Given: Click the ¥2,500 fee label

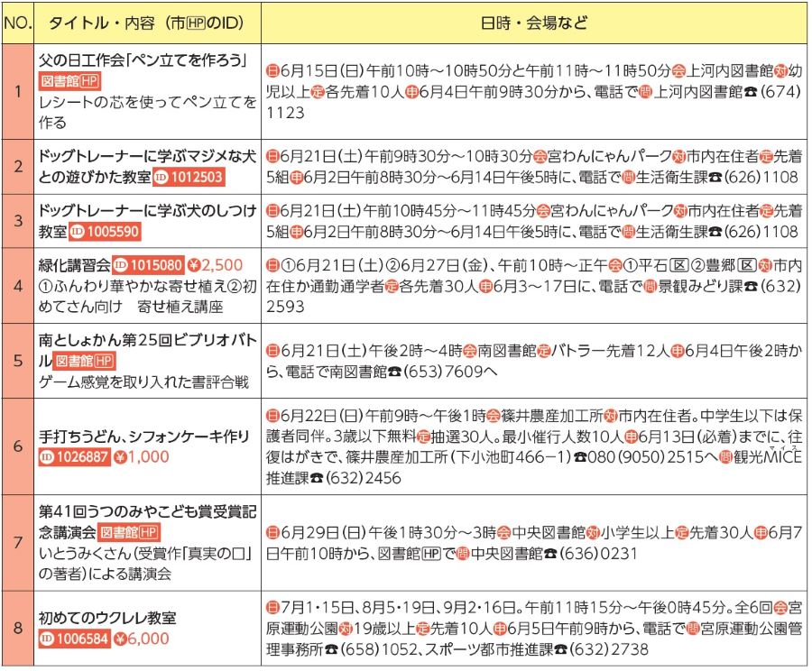Looking at the screenshot, I should 215,265.
